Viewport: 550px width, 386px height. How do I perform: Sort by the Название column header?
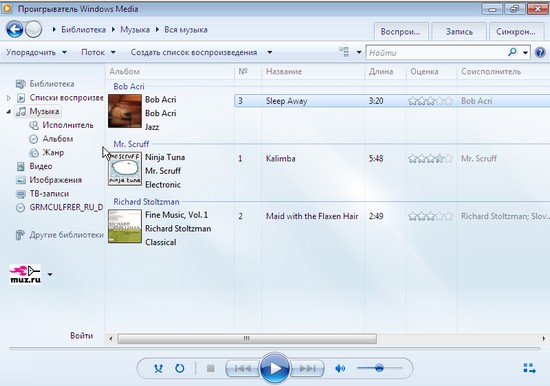point(313,72)
